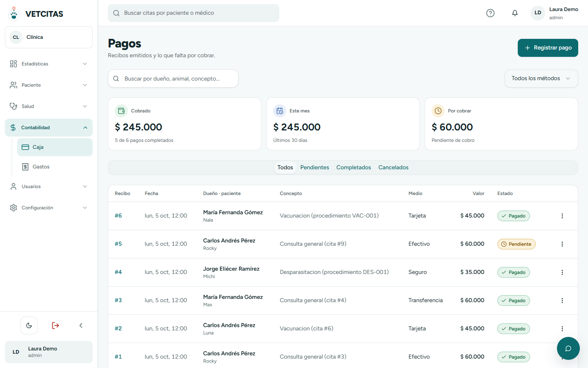Open actions menu for receipt #6
588x368 pixels.
pyautogui.click(x=562, y=216)
